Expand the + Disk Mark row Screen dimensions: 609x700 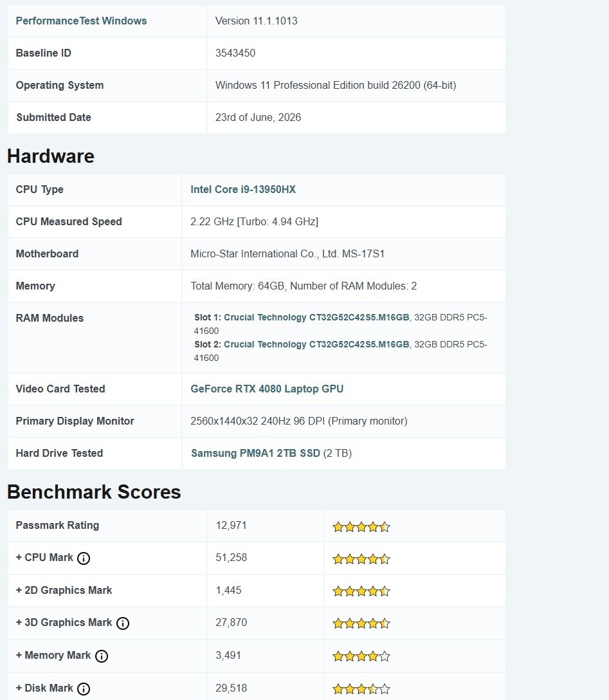pyautogui.click(x=44, y=688)
